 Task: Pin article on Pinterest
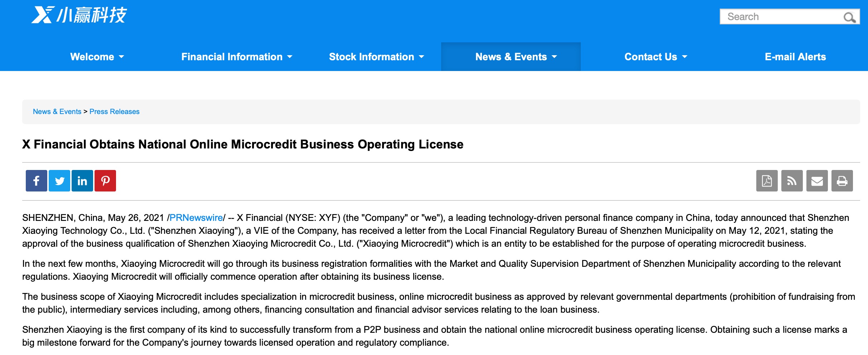105,181
